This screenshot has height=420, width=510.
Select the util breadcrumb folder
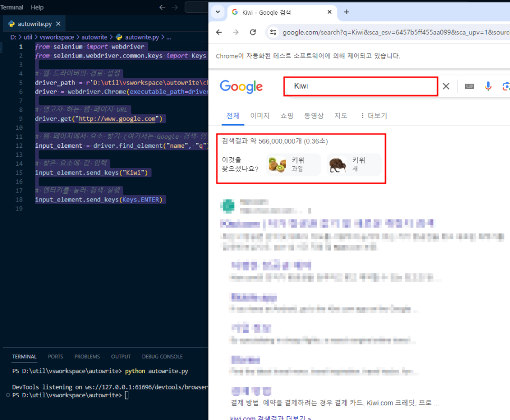point(28,37)
